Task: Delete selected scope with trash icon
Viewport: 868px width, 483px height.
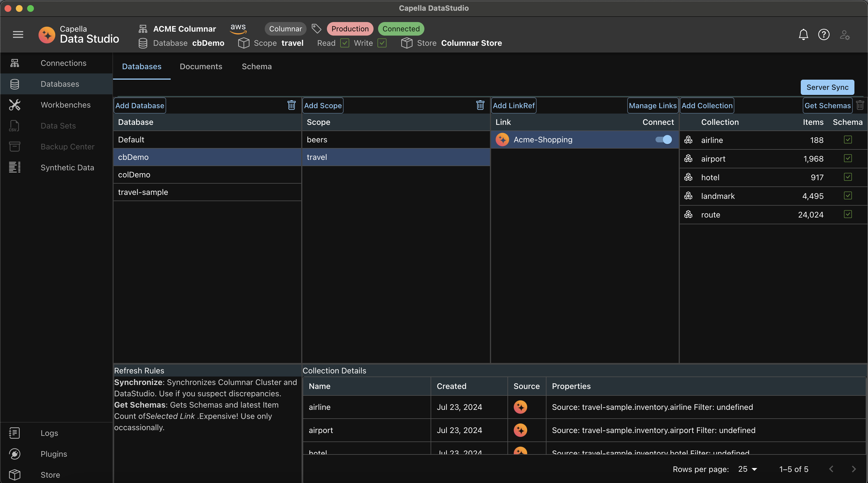Action: (480, 105)
